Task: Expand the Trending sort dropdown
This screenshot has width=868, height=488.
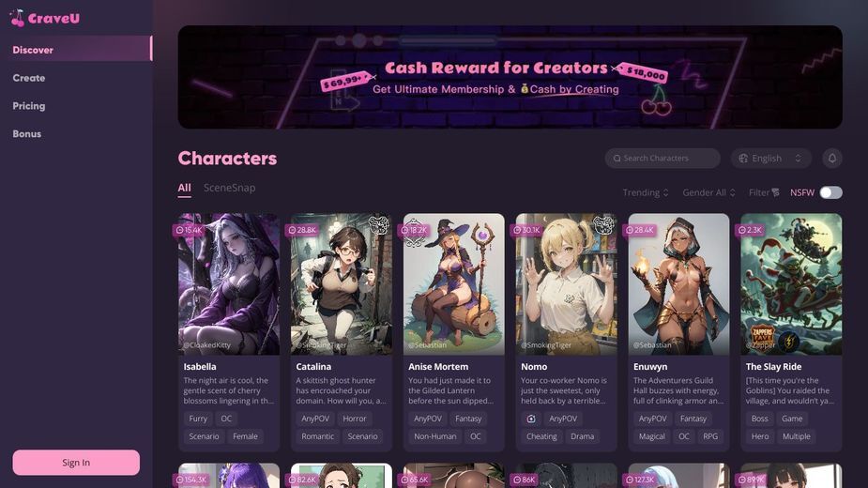Action: coord(646,192)
